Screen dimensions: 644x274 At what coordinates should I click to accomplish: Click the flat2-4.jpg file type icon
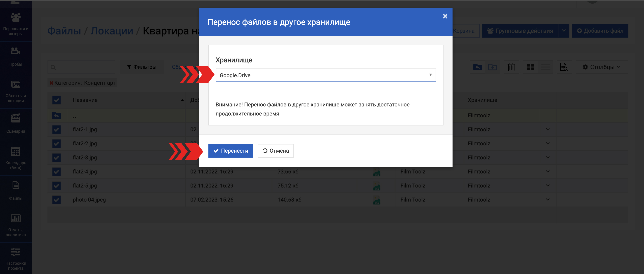[x=377, y=172]
